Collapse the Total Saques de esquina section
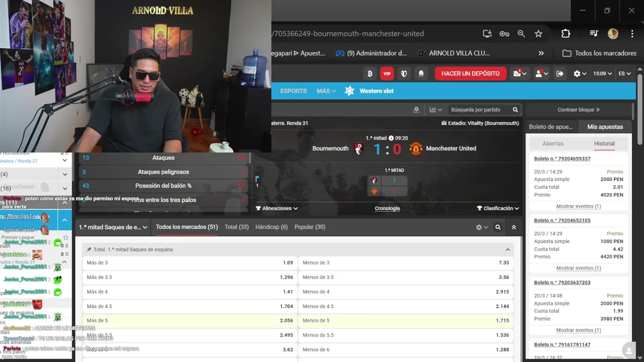Viewport: 644px width, 362px height. pos(508,249)
